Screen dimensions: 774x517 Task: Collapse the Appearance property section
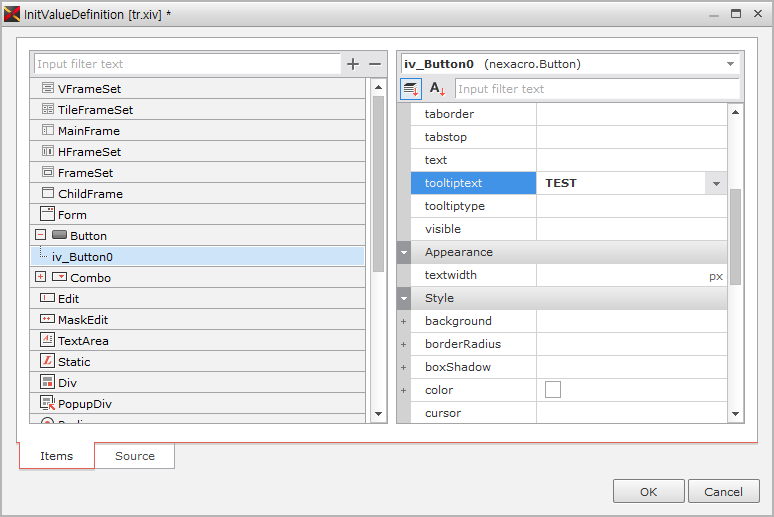click(404, 252)
